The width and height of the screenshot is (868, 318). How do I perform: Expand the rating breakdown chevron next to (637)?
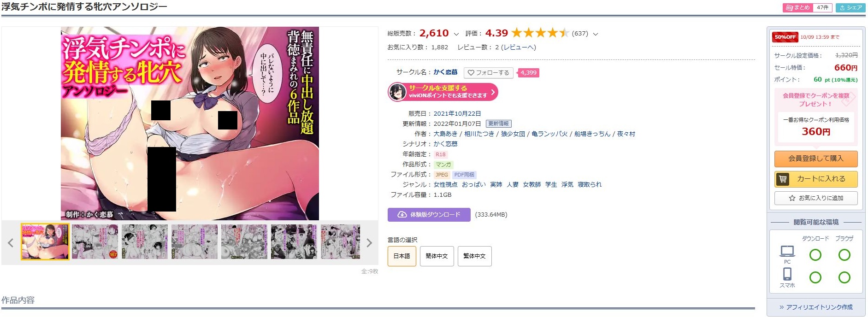pos(595,34)
